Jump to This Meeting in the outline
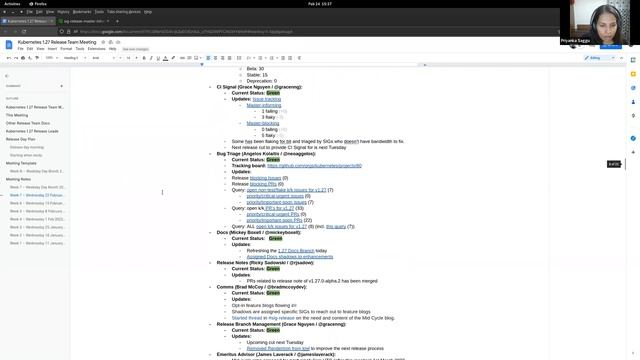The image size is (640, 360). (x=17, y=115)
